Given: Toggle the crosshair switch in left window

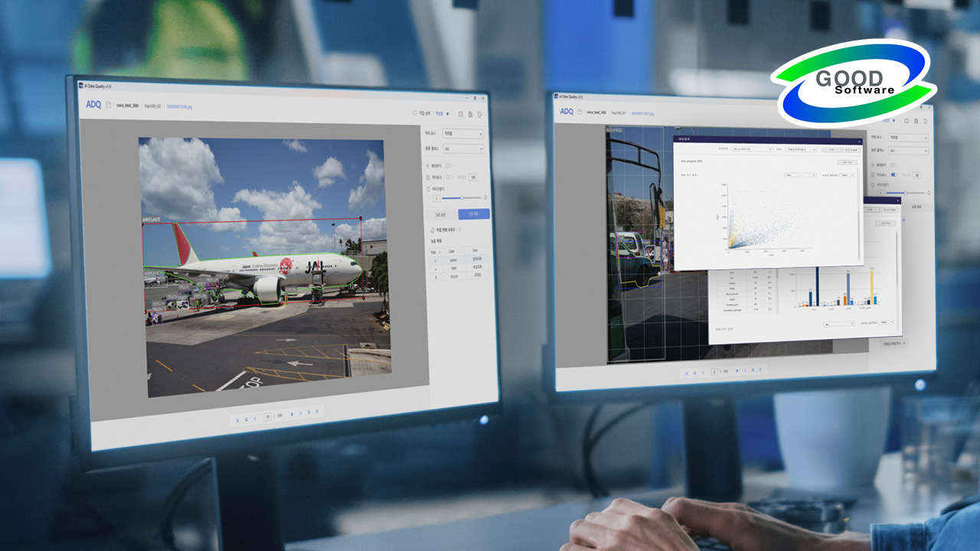Looking at the screenshot, I should tap(449, 165).
